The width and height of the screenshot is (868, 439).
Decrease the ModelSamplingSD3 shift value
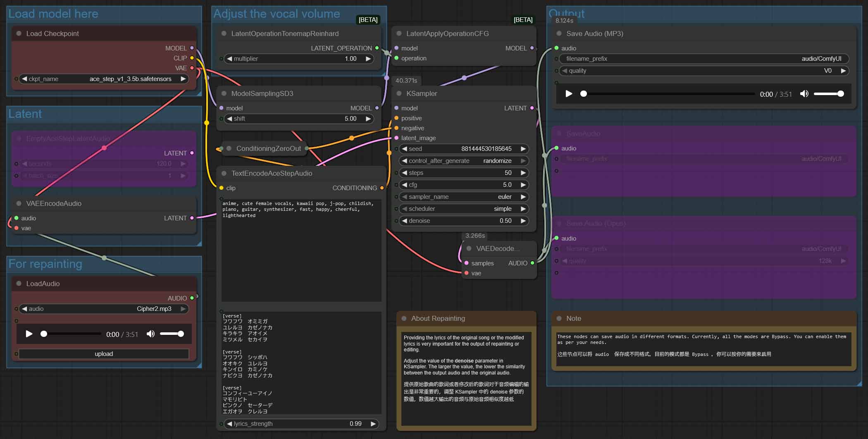point(229,119)
